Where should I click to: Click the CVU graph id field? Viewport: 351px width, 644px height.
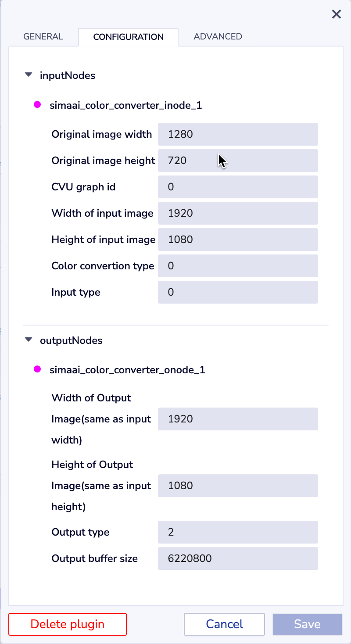[238, 187]
